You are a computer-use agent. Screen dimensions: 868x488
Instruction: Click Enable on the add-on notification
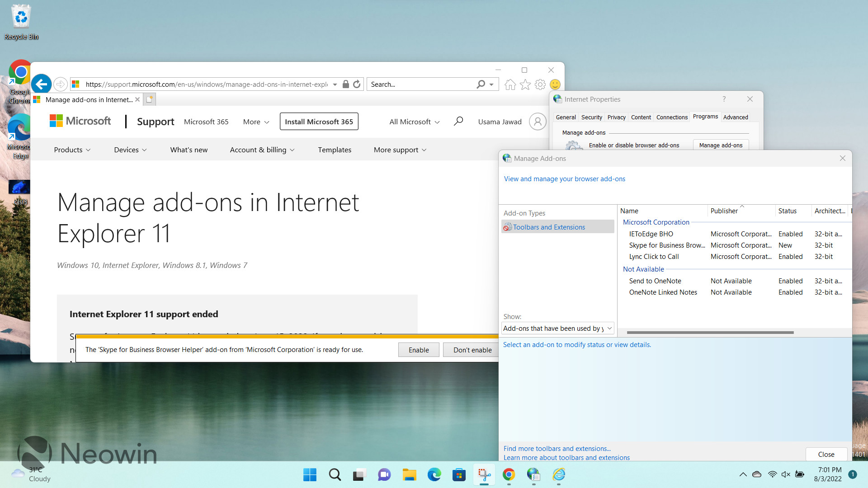click(418, 350)
